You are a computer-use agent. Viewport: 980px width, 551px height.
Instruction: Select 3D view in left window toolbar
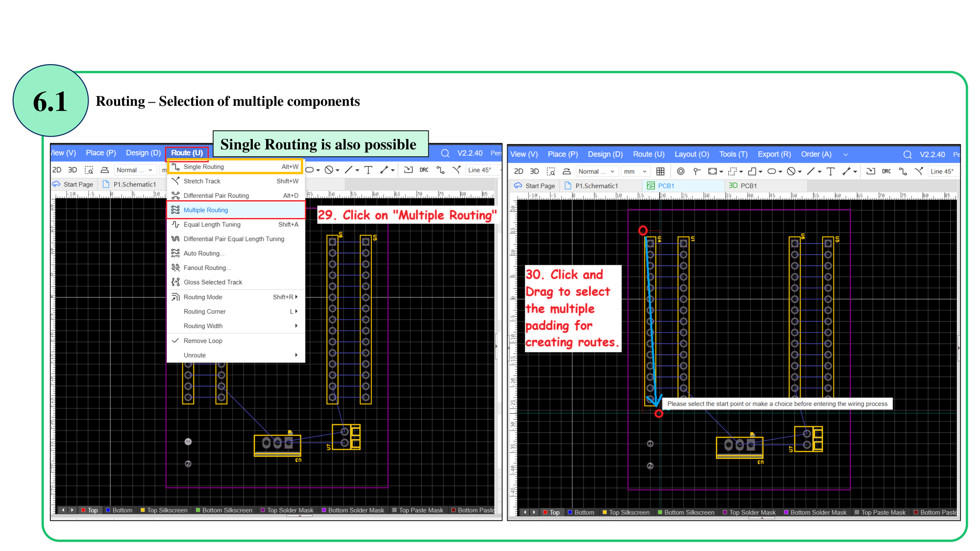[x=73, y=170]
